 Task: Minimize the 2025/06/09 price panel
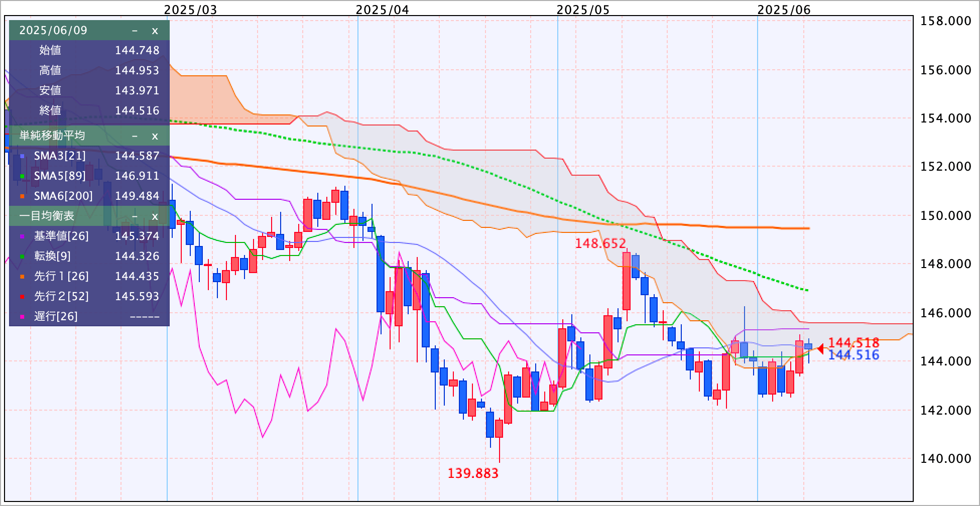[x=135, y=31]
